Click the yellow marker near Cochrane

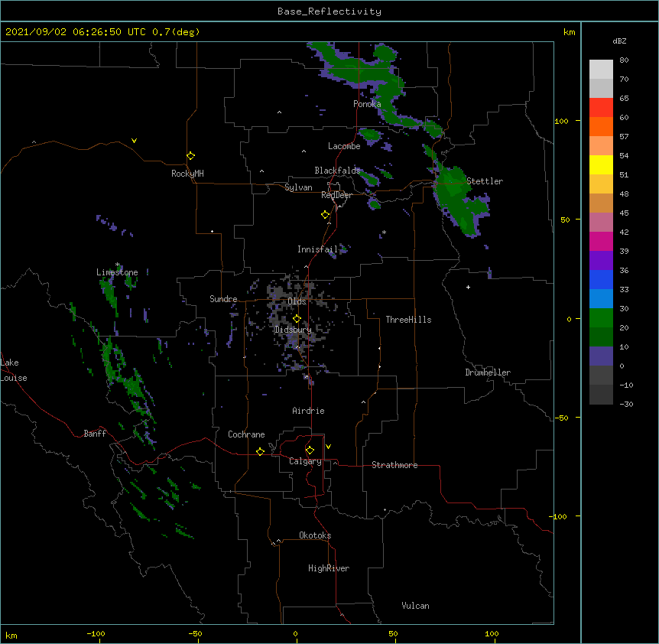coord(260,451)
